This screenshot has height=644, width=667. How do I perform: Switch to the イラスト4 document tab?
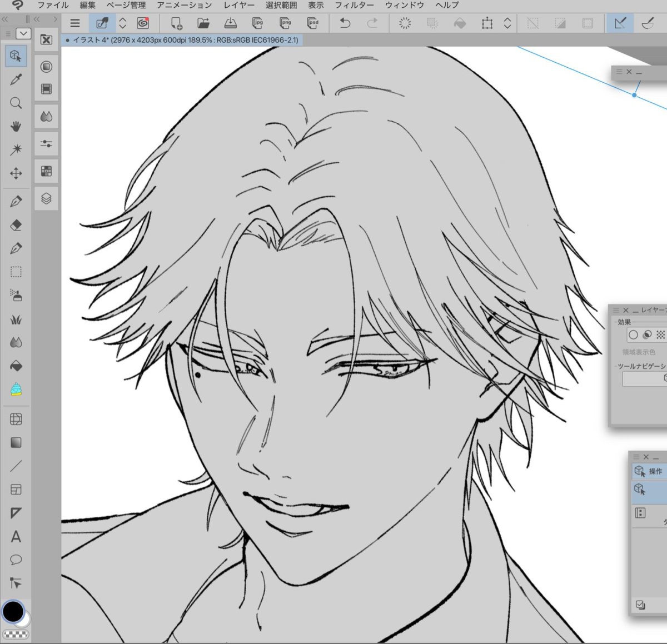[182, 40]
